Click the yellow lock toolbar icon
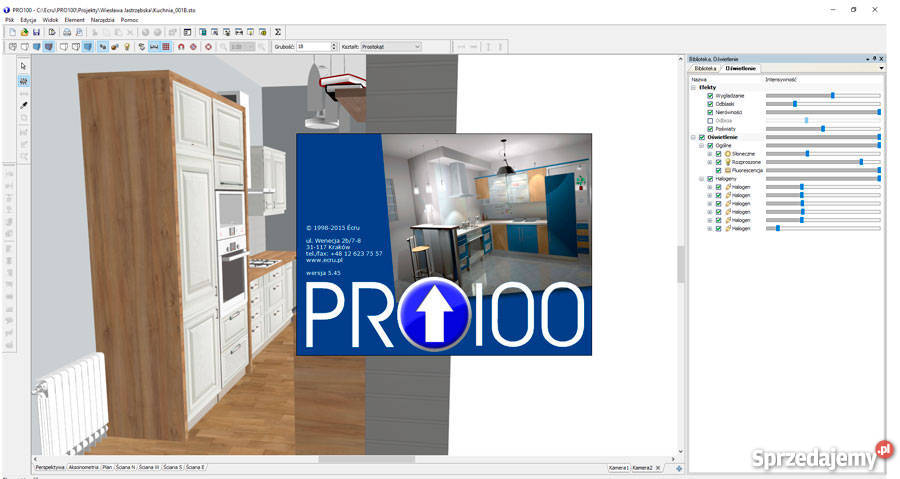 click(263, 32)
